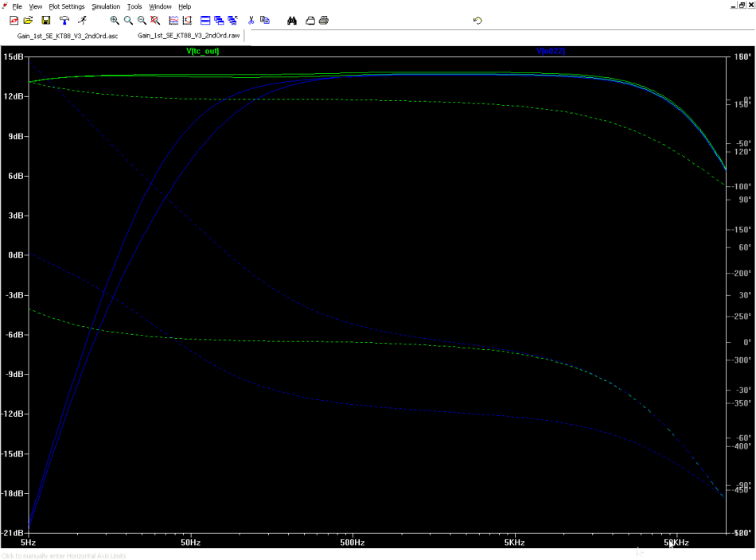Click the 5Hz label on horizontal axis
756x560 pixels.
click(28, 542)
